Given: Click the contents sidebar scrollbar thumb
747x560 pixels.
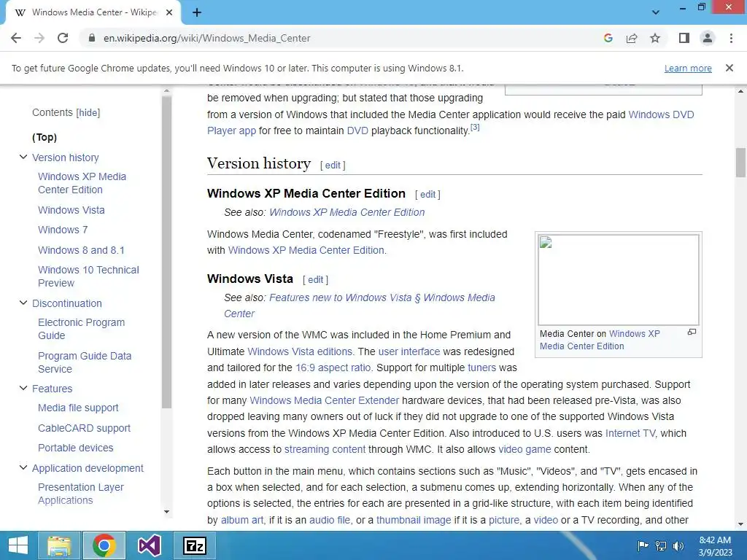Looking at the screenshot, I should [x=166, y=252].
